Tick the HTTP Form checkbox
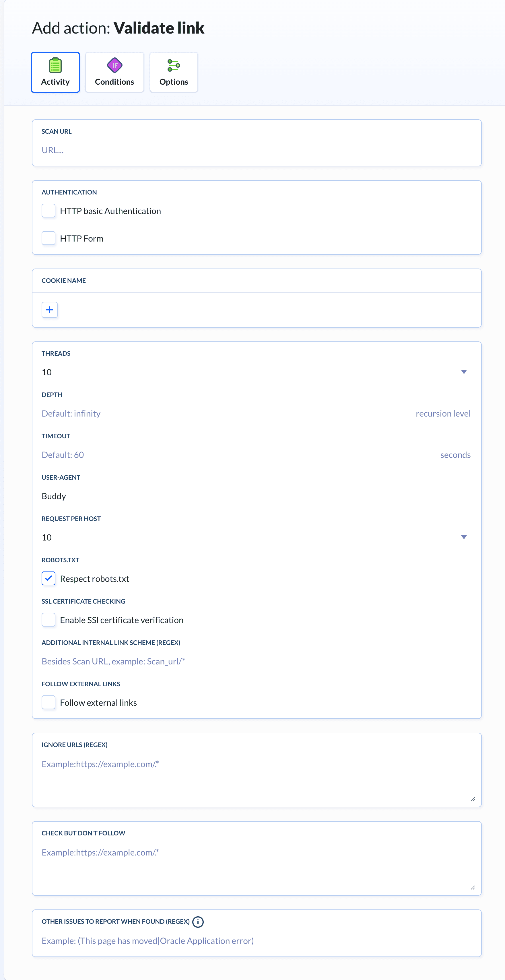Screen dimensions: 505x980 click(48, 238)
